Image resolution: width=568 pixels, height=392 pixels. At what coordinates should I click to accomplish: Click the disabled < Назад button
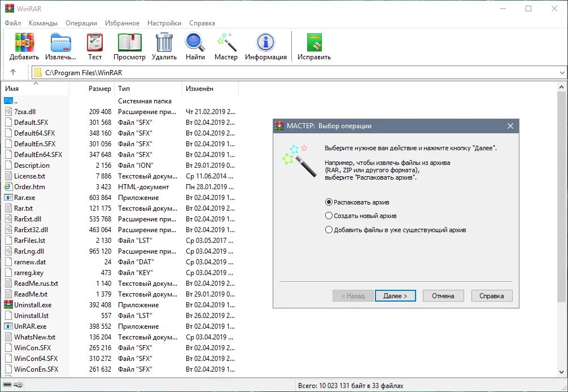click(353, 295)
